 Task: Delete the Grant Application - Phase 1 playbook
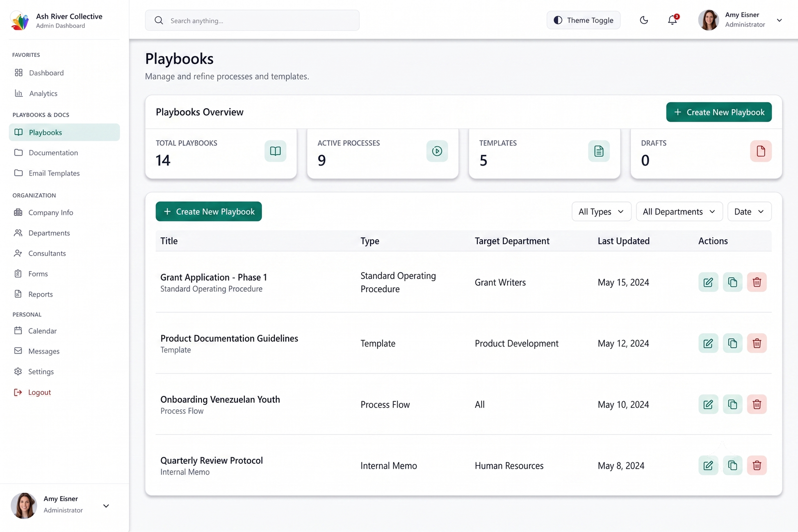pos(757,282)
